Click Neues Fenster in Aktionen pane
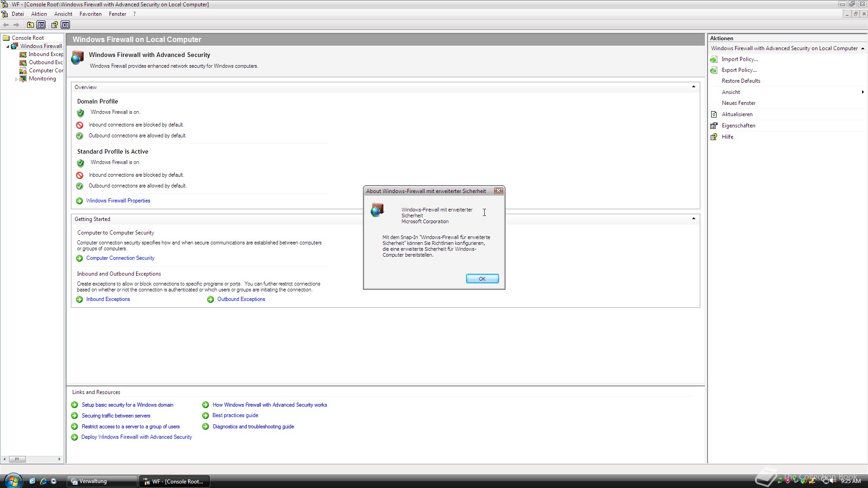The image size is (868, 488). click(738, 103)
